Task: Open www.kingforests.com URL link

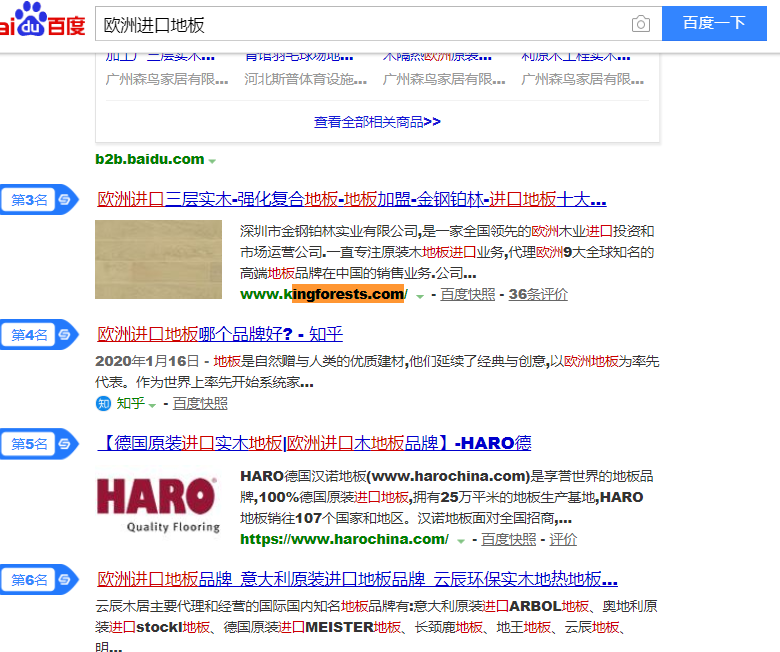Action: 324,294
